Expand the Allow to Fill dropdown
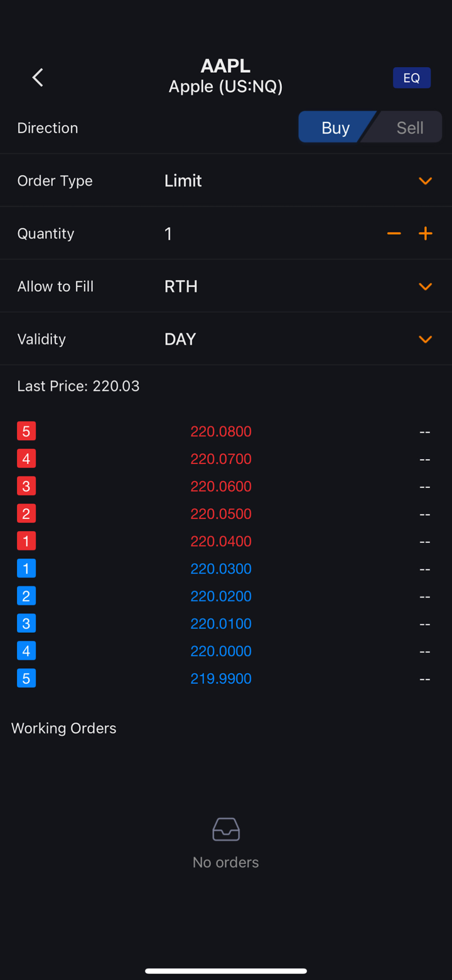Viewport: 452px width, 980px height. coord(425,286)
